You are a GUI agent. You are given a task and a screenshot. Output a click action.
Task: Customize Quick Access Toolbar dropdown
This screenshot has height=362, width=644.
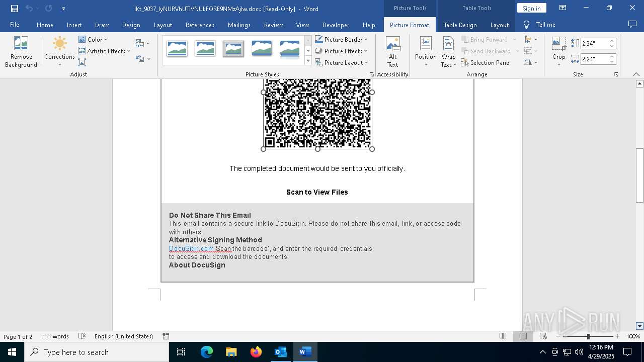tap(63, 8)
